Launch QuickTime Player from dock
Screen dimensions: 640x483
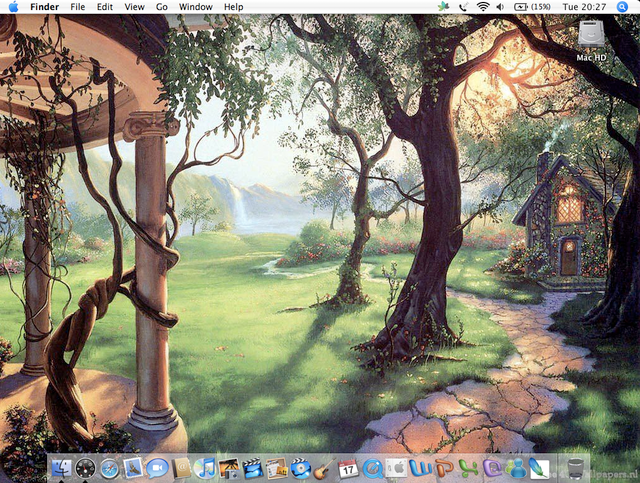[372, 468]
